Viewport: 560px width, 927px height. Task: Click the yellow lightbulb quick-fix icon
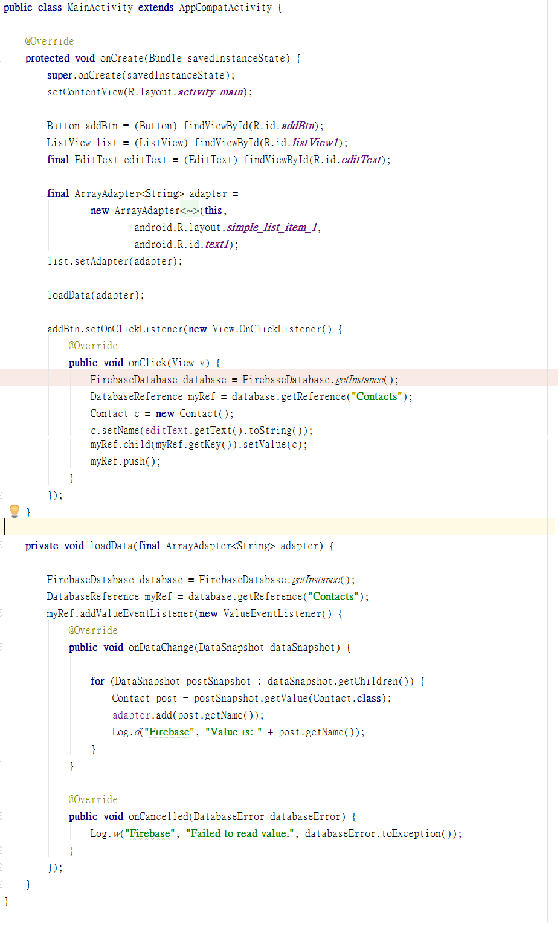14,511
